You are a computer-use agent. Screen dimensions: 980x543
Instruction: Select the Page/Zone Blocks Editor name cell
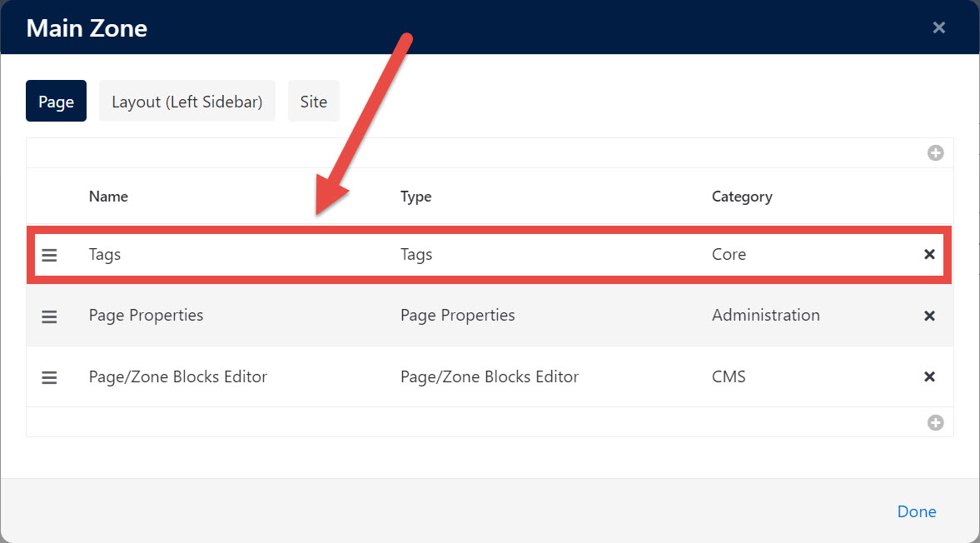[x=177, y=376]
